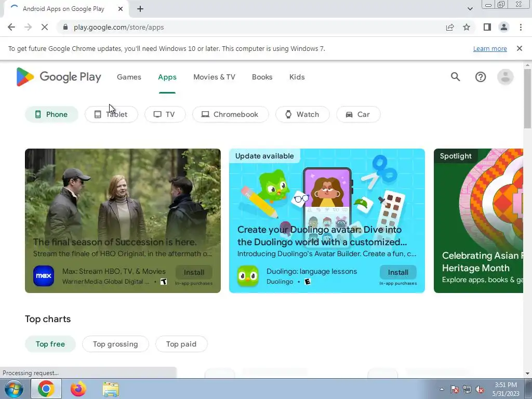The image size is (532, 399).
Task: Click the Action Center flag icon
Action: [x=454, y=390]
